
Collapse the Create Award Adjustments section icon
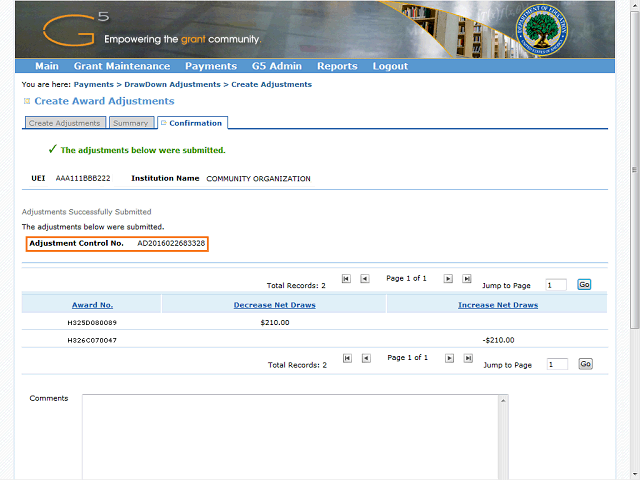[27, 102]
